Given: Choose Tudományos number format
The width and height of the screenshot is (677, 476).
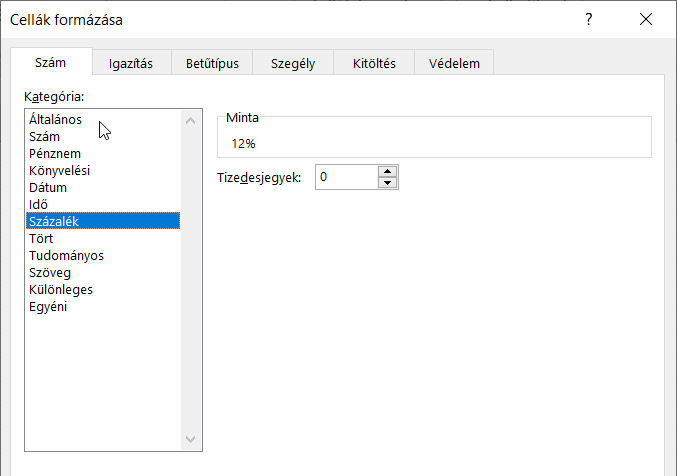Looking at the screenshot, I should coord(66,255).
